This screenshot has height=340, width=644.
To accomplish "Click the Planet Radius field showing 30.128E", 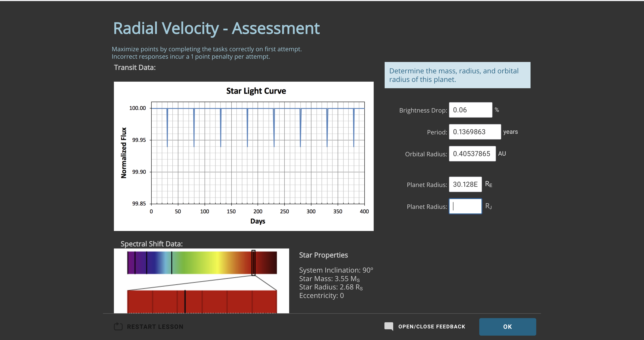I will pyautogui.click(x=465, y=184).
